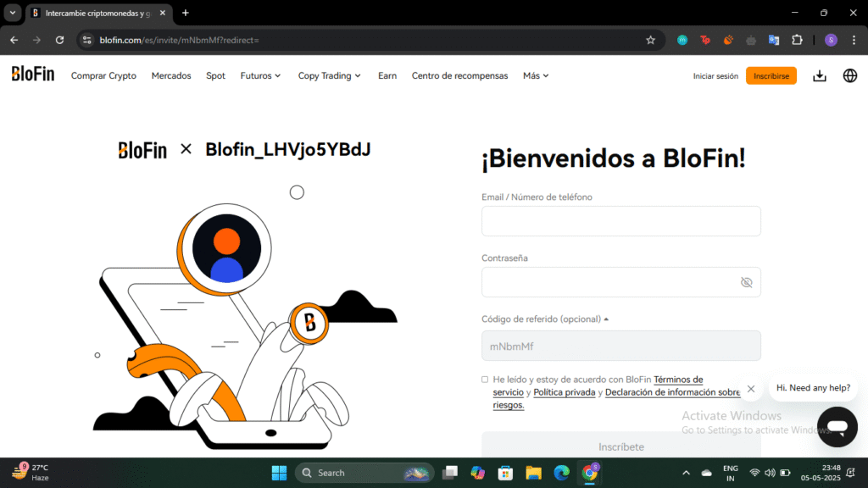Open Términos de servicio link
This screenshot has height=488, width=868.
click(678, 380)
